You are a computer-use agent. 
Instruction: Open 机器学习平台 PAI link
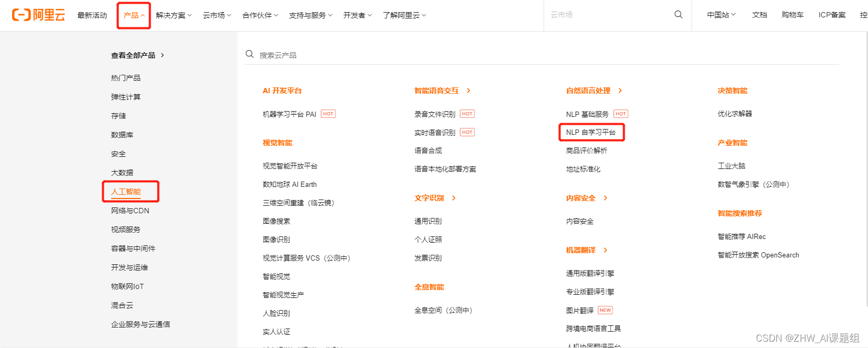click(x=290, y=114)
